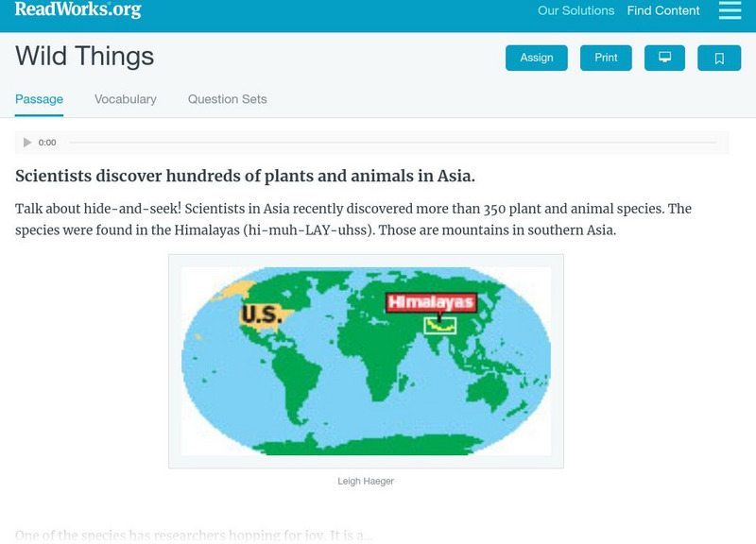Switch to the Vocabulary tab
The height and width of the screenshot is (544, 756).
(x=126, y=99)
